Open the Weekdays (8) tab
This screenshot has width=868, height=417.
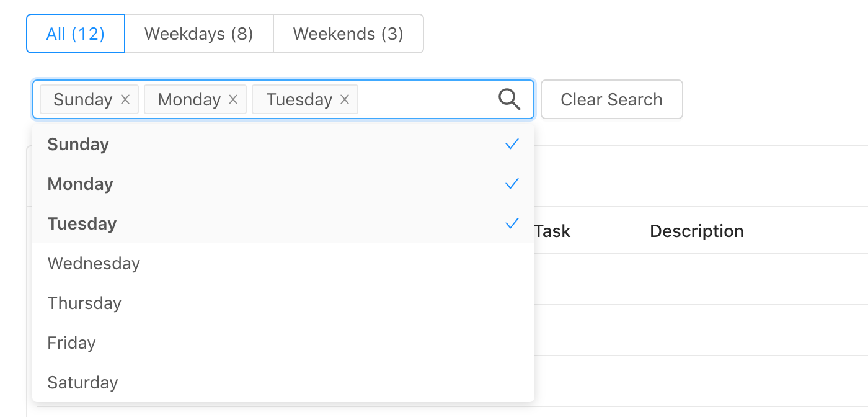click(199, 34)
